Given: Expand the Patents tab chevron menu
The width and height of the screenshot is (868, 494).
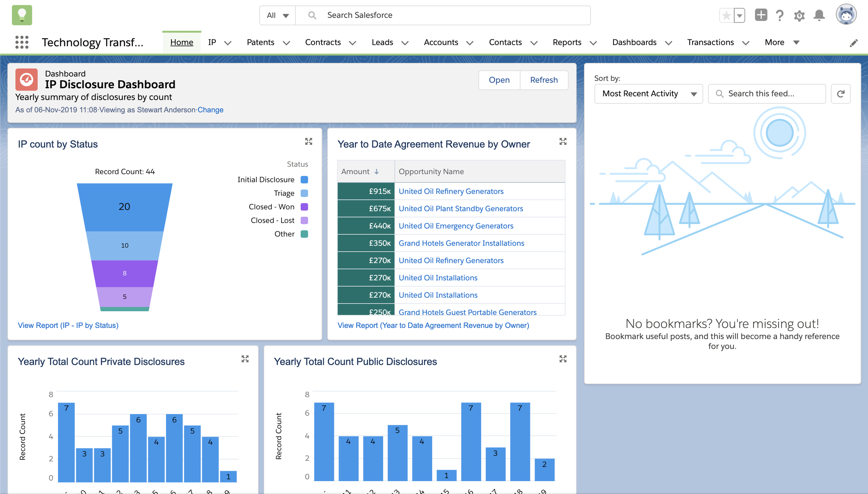Looking at the screenshot, I should [286, 43].
